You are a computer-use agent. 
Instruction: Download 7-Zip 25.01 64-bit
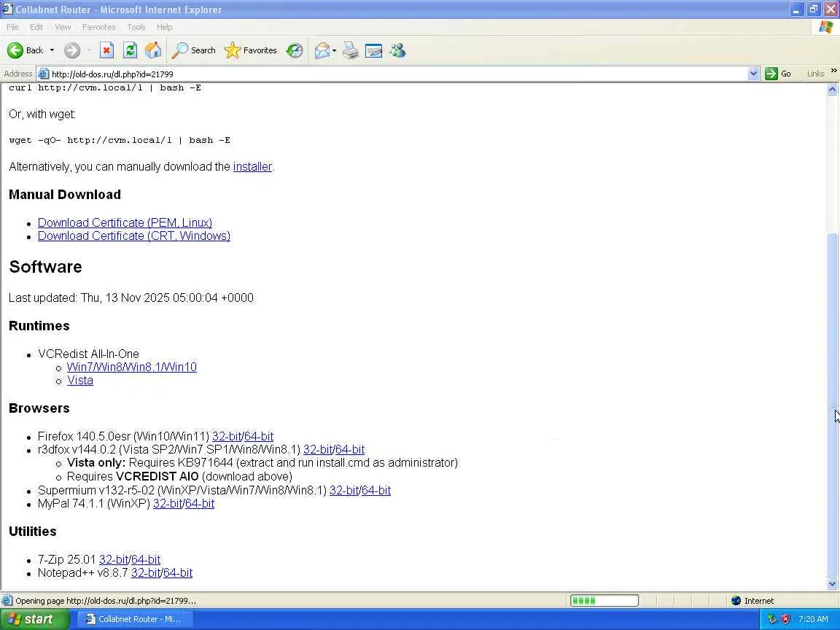[146, 560]
